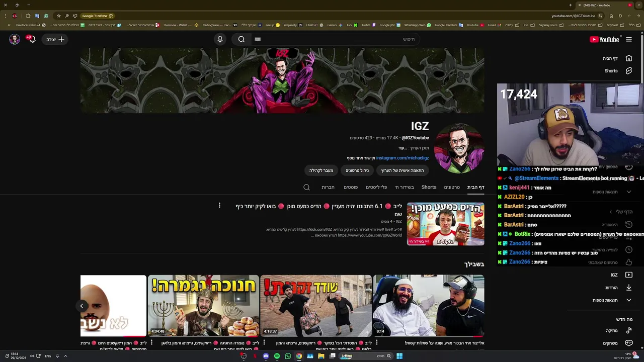
Task: Click Go to community (מעבר לקהילה) button
Action: point(321,170)
